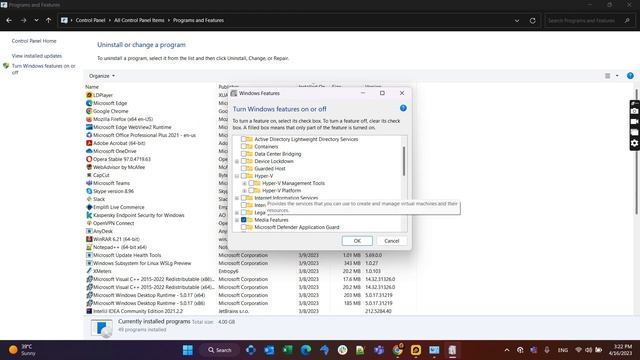Enable the Hyper-V checkbox
This screenshot has width=640, height=360.
(244, 176)
